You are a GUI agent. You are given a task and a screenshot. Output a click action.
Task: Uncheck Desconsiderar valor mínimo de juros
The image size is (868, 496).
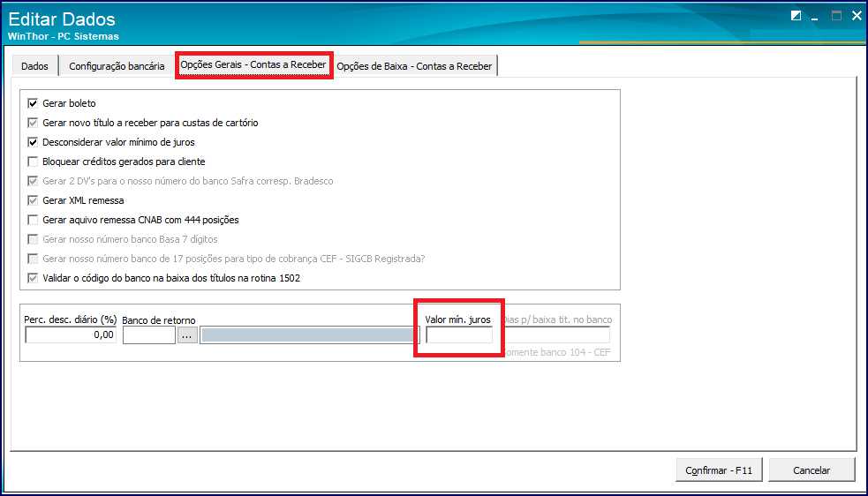pos(33,142)
